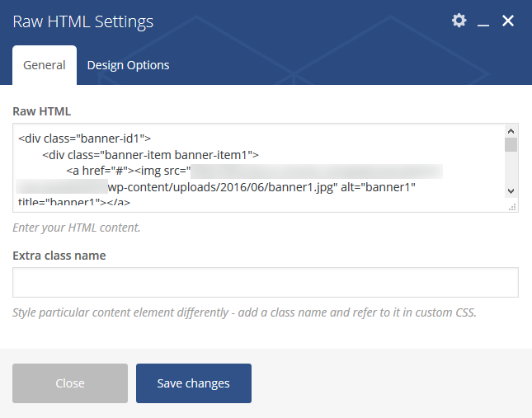Switch to the Design Options tab
Image resolution: width=532 pixels, height=418 pixels.
pos(128,65)
